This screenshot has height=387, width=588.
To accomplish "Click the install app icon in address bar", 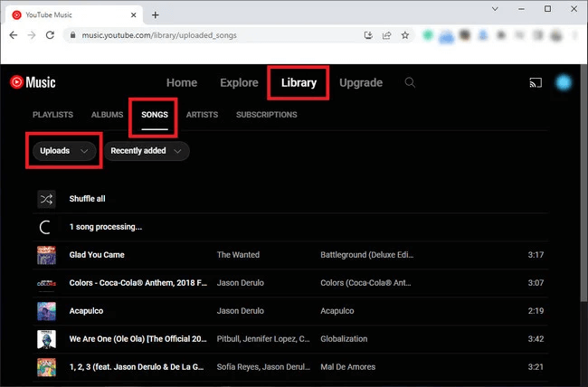I will click(368, 35).
